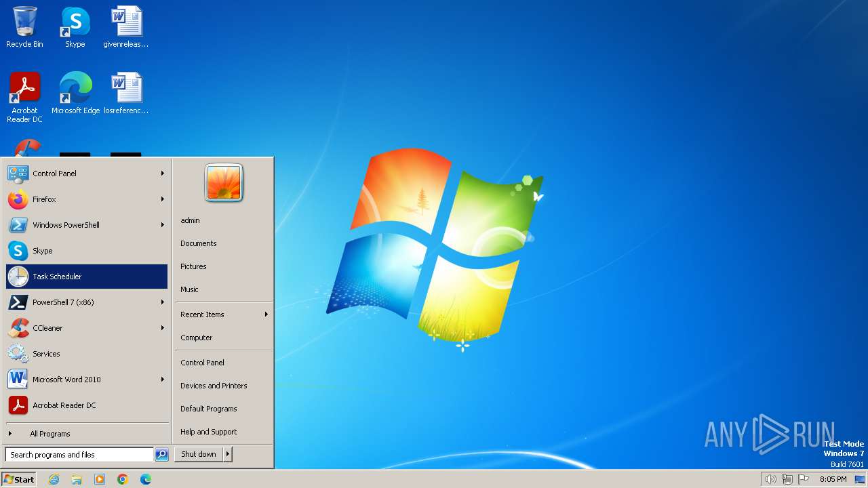Click the Task Scheduler clock icon

click(18, 277)
